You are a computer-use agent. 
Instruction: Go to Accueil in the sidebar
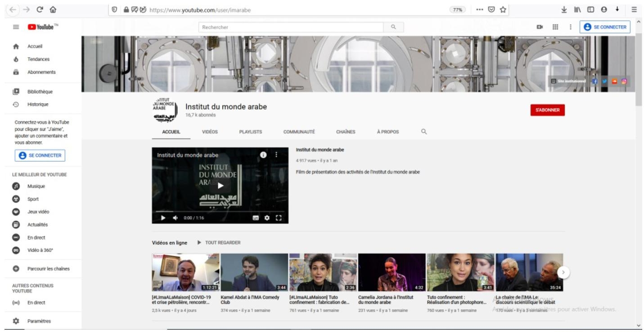(35, 46)
